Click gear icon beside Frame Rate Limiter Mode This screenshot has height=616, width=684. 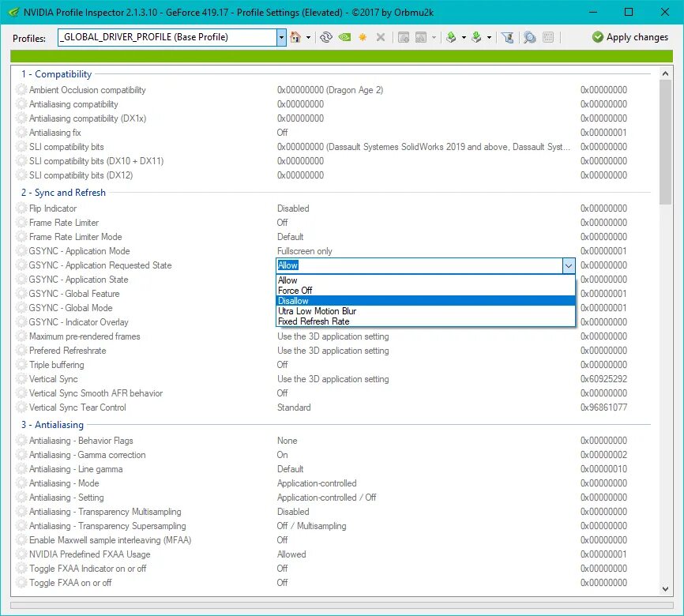click(21, 237)
